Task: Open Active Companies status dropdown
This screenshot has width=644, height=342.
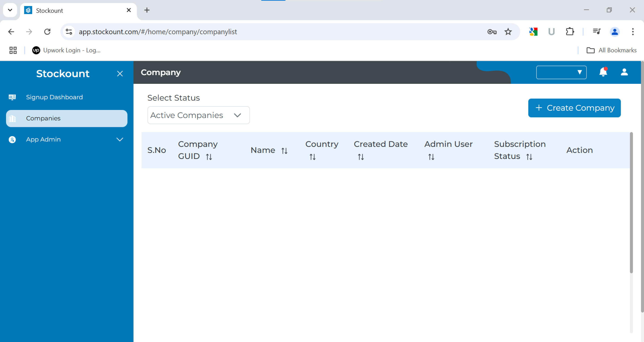Action: (x=198, y=115)
